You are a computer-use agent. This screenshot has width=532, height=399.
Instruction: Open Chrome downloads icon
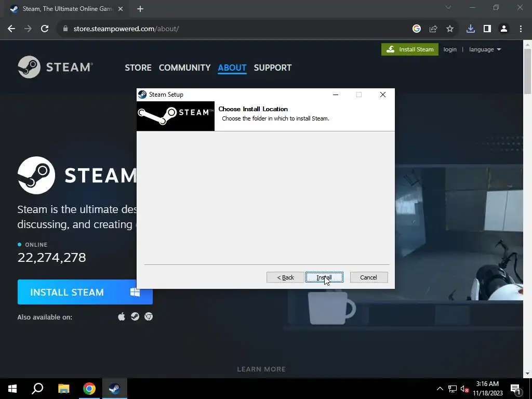(471, 29)
